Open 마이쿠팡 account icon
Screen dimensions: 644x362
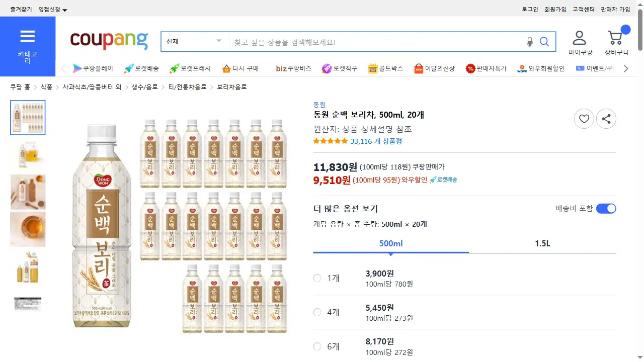tap(580, 43)
